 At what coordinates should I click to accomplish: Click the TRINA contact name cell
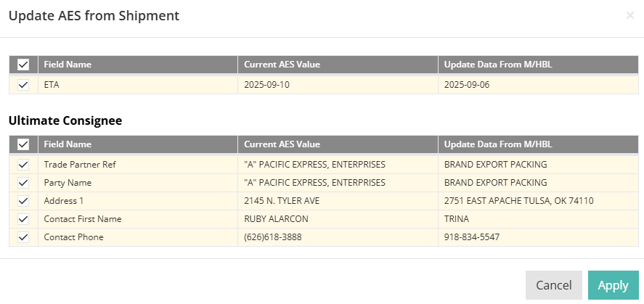(x=457, y=219)
